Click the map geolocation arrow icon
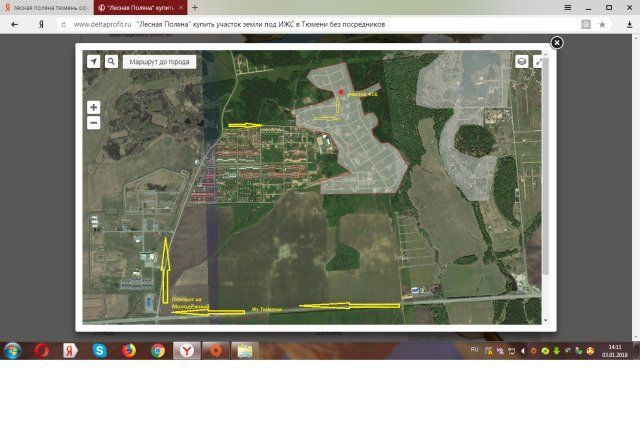 point(93,62)
